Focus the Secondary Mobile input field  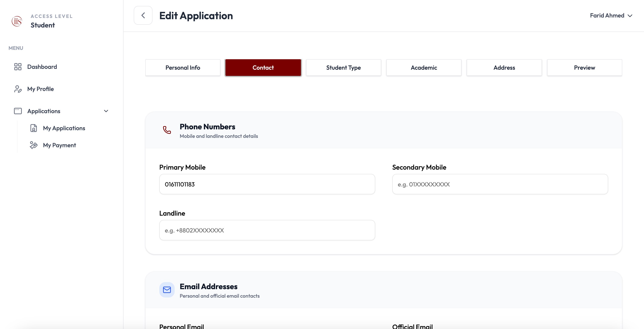500,184
